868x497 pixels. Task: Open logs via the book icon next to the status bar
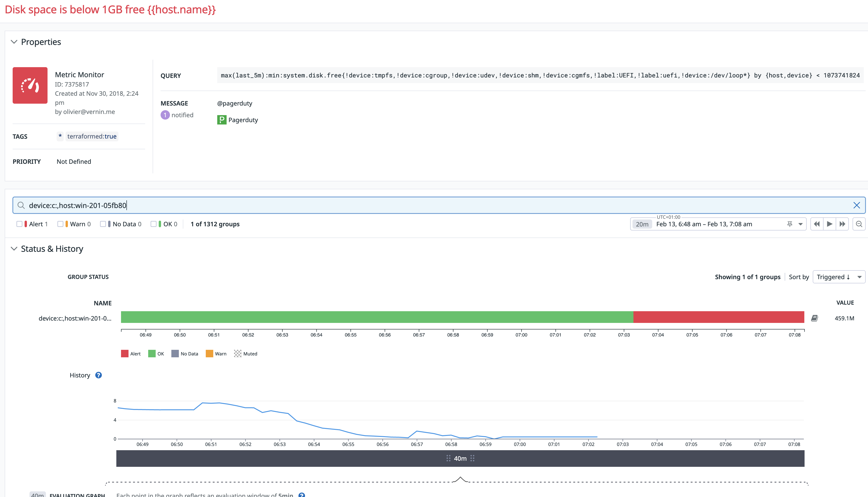point(815,318)
